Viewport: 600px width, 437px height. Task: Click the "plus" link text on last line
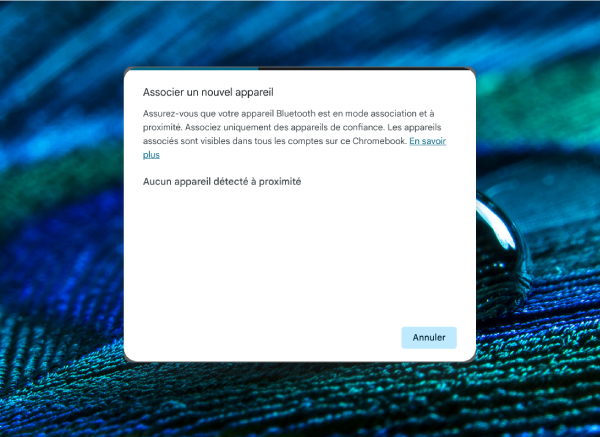(x=151, y=155)
